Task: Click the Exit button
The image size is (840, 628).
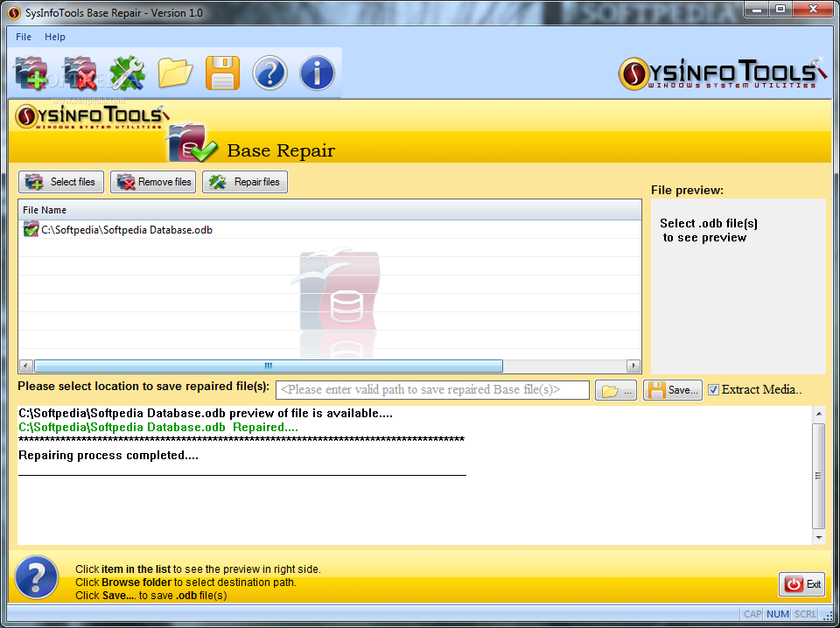Action: [x=801, y=584]
